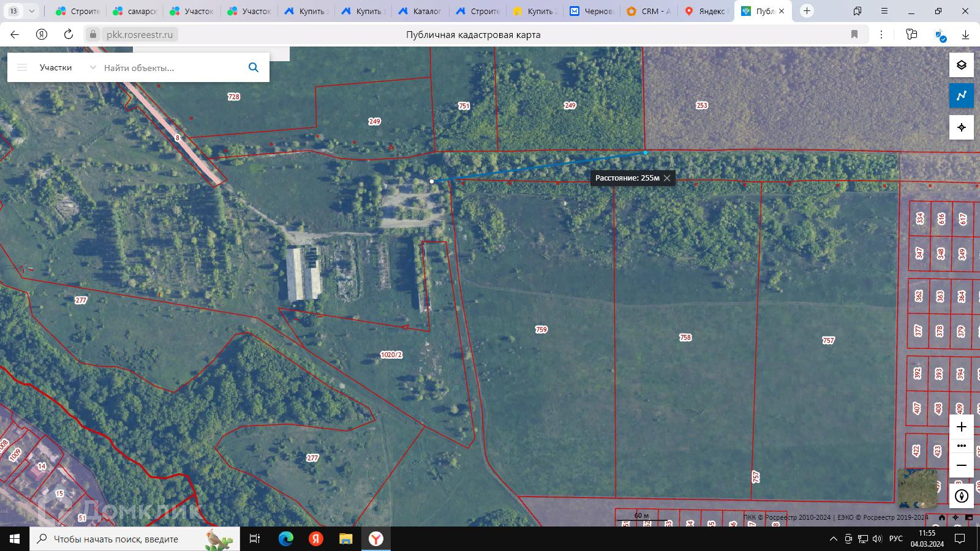Select parcel 728 on the map

coord(233,97)
